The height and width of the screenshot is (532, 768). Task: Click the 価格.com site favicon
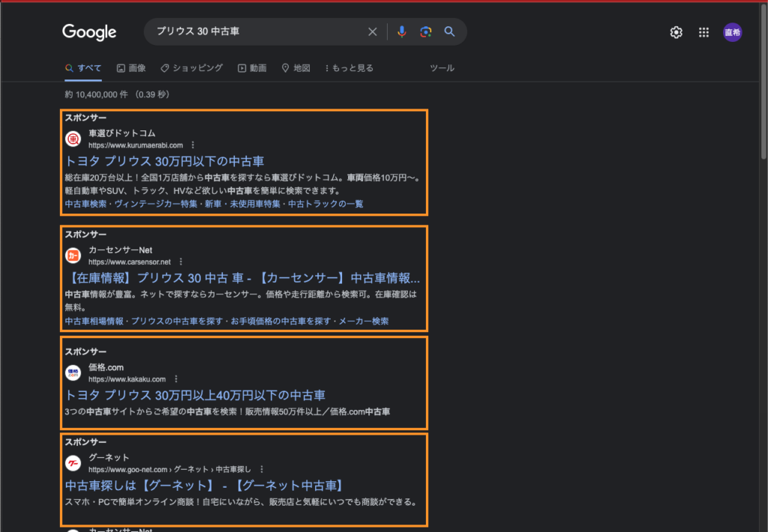[73, 373]
